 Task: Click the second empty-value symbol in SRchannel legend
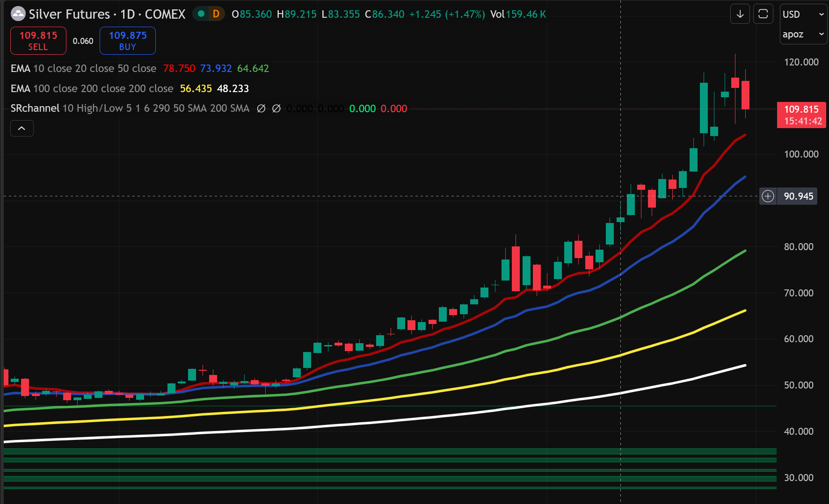pos(276,108)
